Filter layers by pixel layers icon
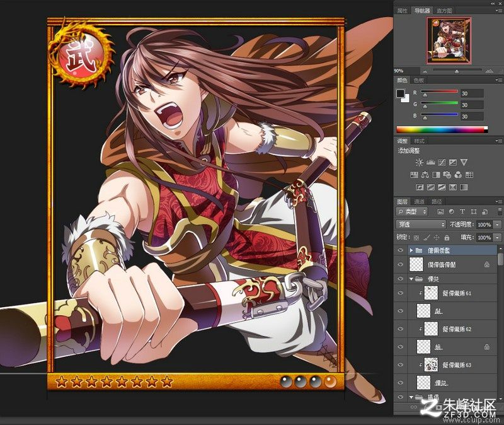The image size is (504, 425). click(440, 212)
